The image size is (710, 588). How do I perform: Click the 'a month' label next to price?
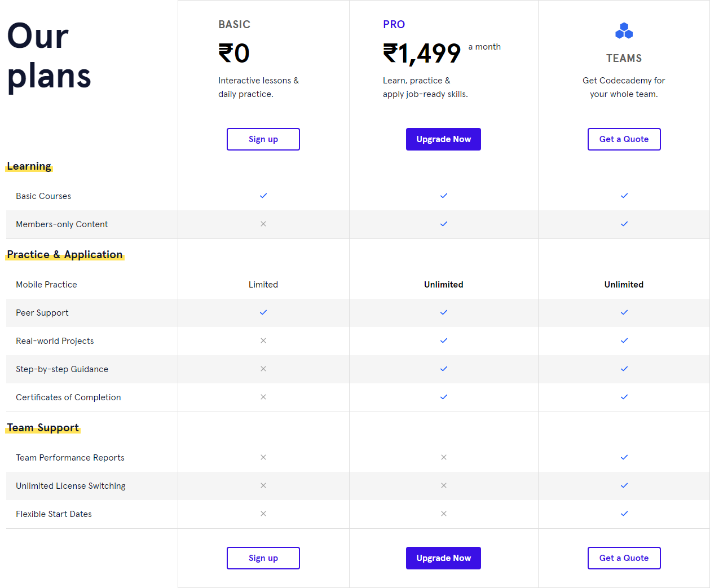tap(484, 47)
